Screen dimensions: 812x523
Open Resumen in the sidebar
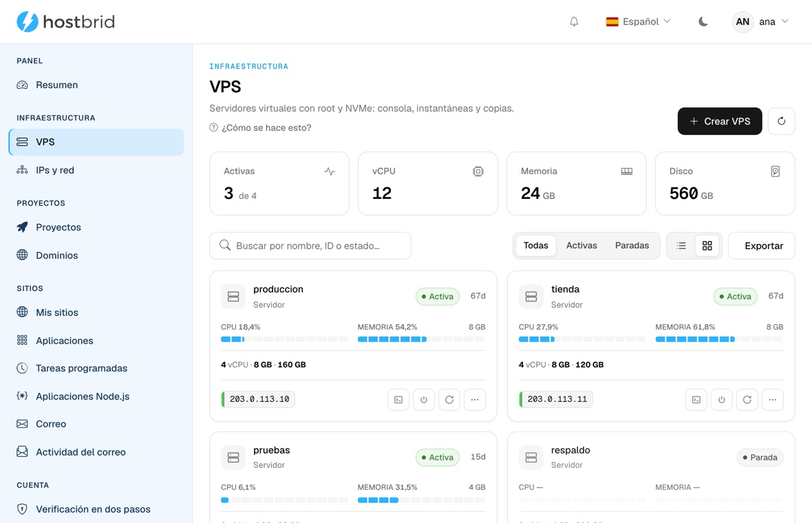(96, 85)
